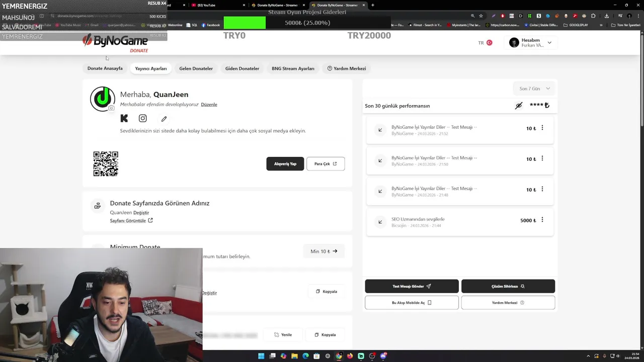Click the pencil icon to edit social links
644x362 pixels.
164,119
